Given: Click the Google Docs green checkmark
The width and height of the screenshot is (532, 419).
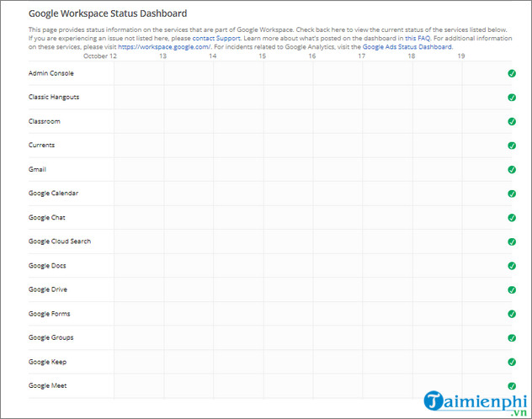Looking at the screenshot, I should point(512,266).
